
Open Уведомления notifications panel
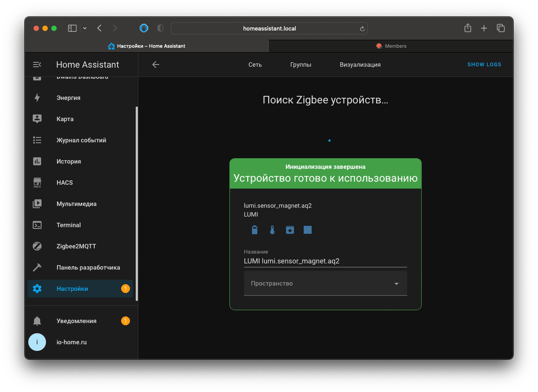pyautogui.click(x=76, y=321)
